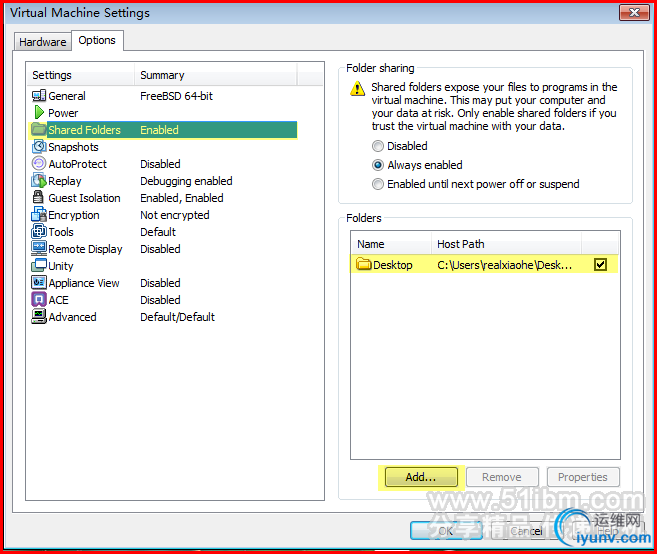Click the Name column header in Folders

[x=391, y=244]
